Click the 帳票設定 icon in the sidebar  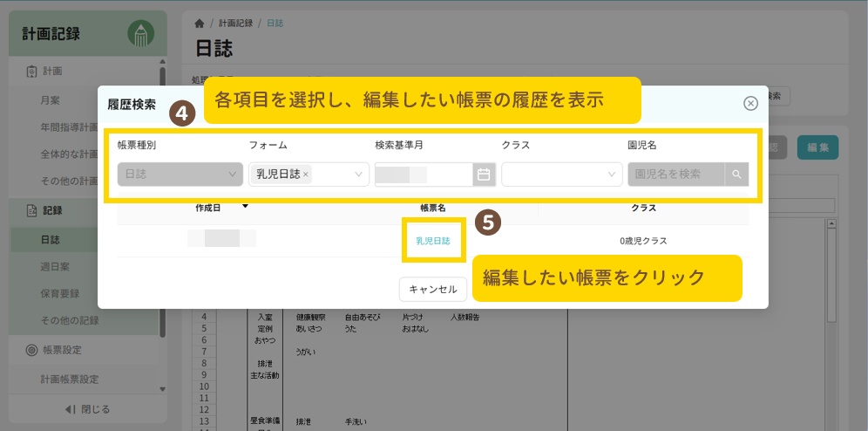31,350
